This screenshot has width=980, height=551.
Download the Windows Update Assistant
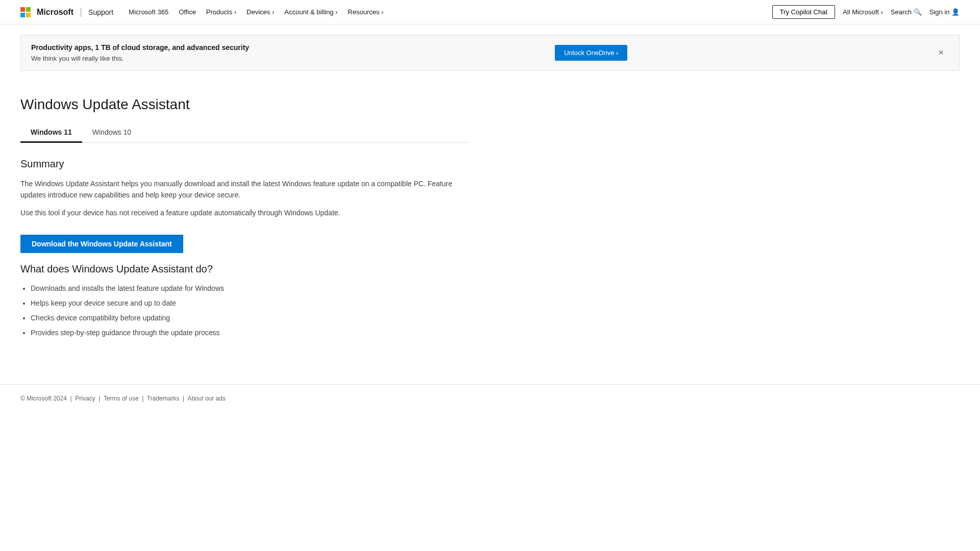click(x=102, y=244)
